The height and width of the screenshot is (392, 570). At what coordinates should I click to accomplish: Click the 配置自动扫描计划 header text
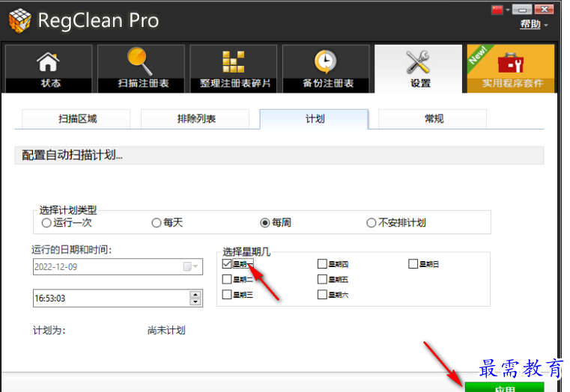tap(72, 156)
